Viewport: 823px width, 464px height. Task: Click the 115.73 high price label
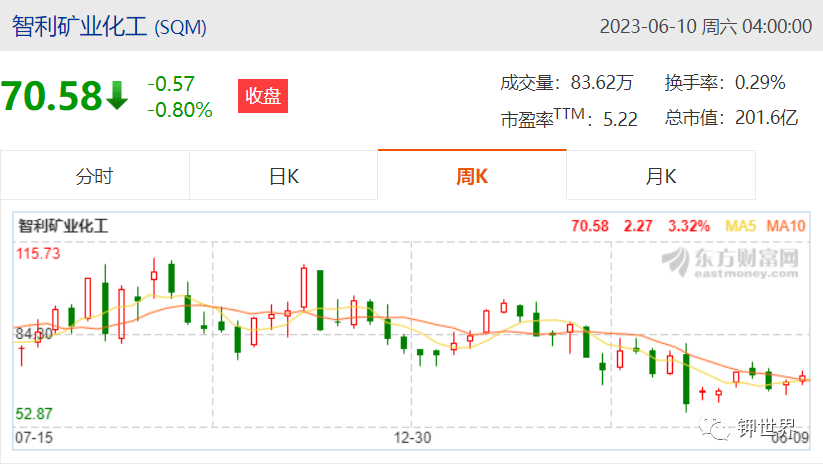click(x=38, y=254)
